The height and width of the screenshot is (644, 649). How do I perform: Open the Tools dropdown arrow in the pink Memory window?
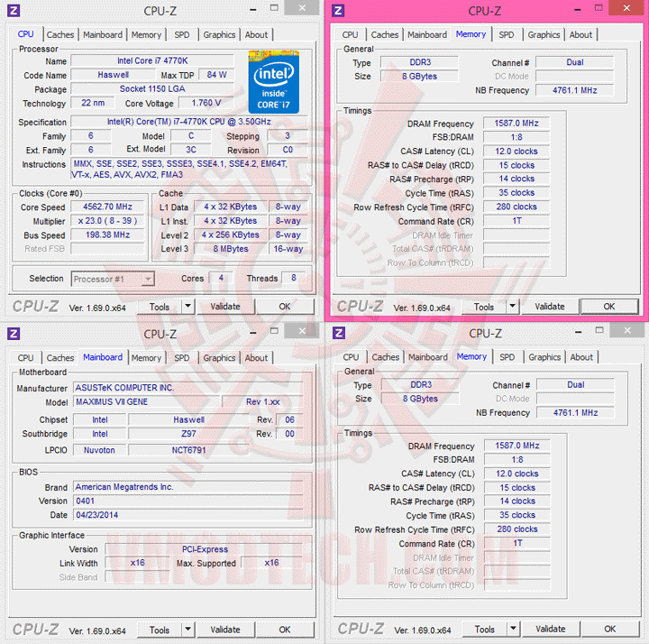tap(512, 307)
